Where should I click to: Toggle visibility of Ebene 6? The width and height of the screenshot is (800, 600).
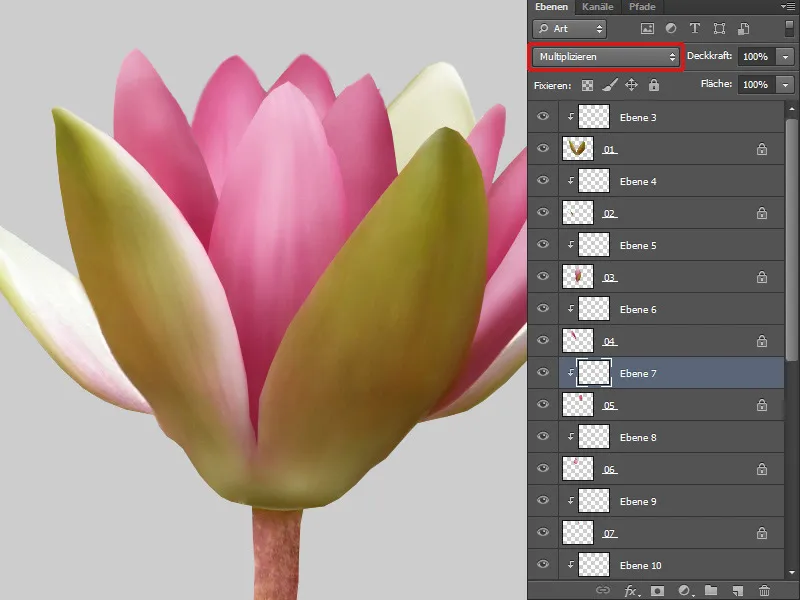pos(543,308)
